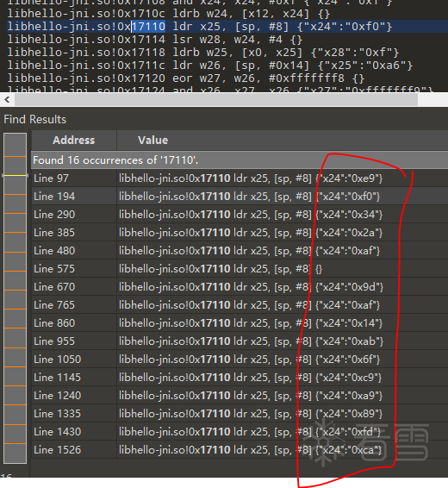Click the horizontal scrollbar left arrow
Screen dimensions: 448x488
coord(7,100)
